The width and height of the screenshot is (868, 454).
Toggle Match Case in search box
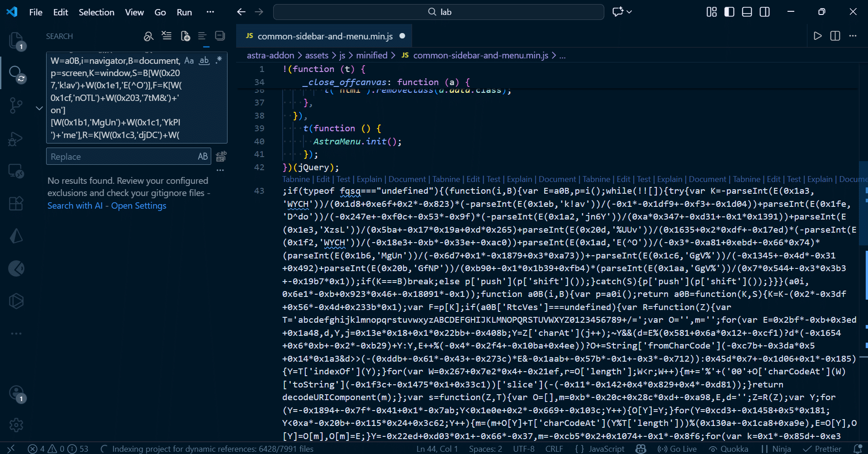pyautogui.click(x=189, y=61)
